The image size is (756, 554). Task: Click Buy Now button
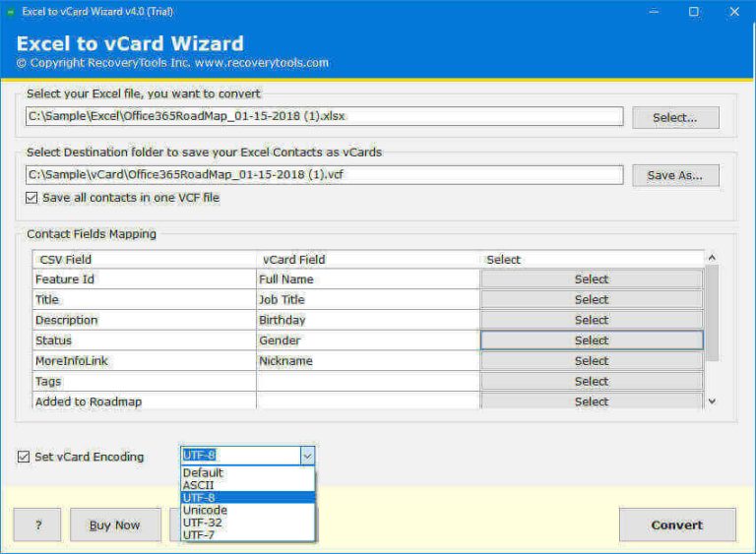click(115, 525)
